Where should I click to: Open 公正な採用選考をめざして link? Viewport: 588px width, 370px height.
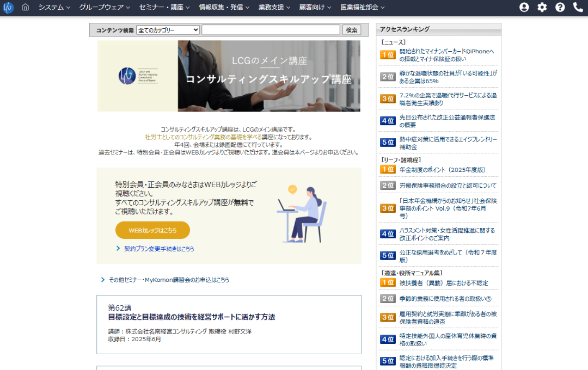click(448, 256)
